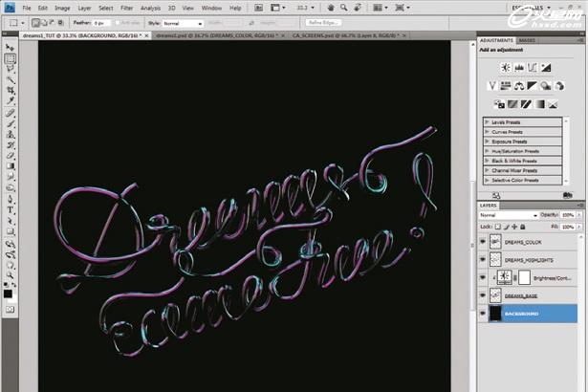Toggle lock position
This screenshot has width=588, height=392.
tap(514, 227)
